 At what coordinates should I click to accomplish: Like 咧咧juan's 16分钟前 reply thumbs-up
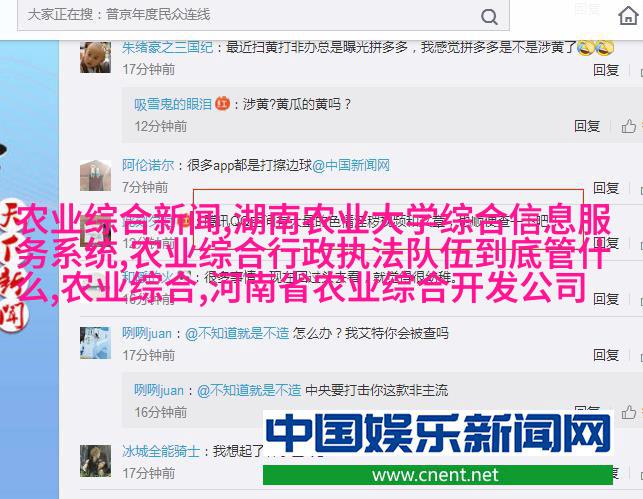pos(629,412)
